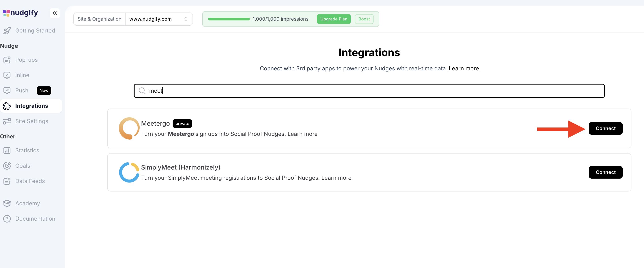644x268 pixels.
Task: Click the Pop-ups sidebar icon
Action: (x=7, y=60)
